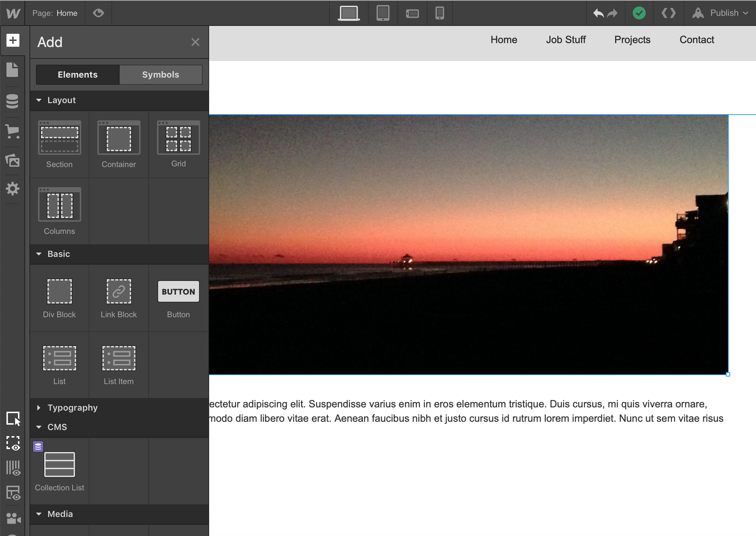Click the image resize handle corner
The image size is (756, 536).
tap(728, 374)
